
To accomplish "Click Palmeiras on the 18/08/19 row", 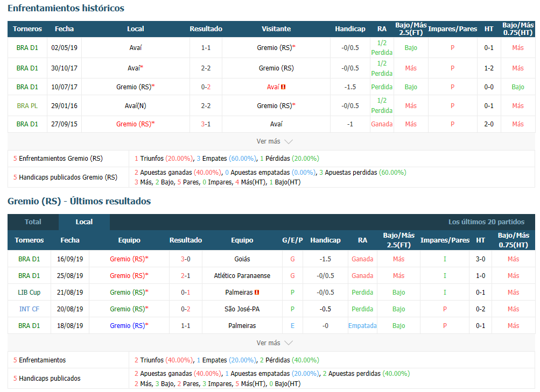I will (x=242, y=326).
